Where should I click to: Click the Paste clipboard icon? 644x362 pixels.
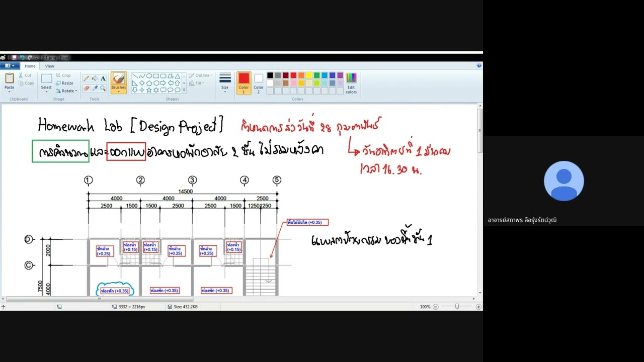(x=10, y=78)
